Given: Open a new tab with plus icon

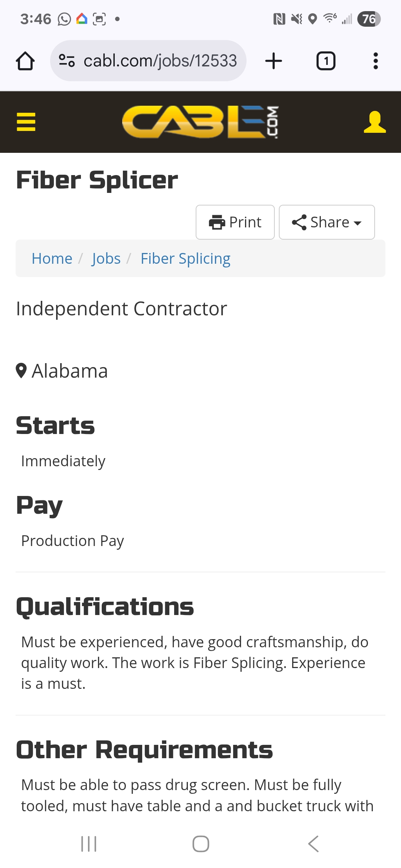Looking at the screenshot, I should [274, 61].
